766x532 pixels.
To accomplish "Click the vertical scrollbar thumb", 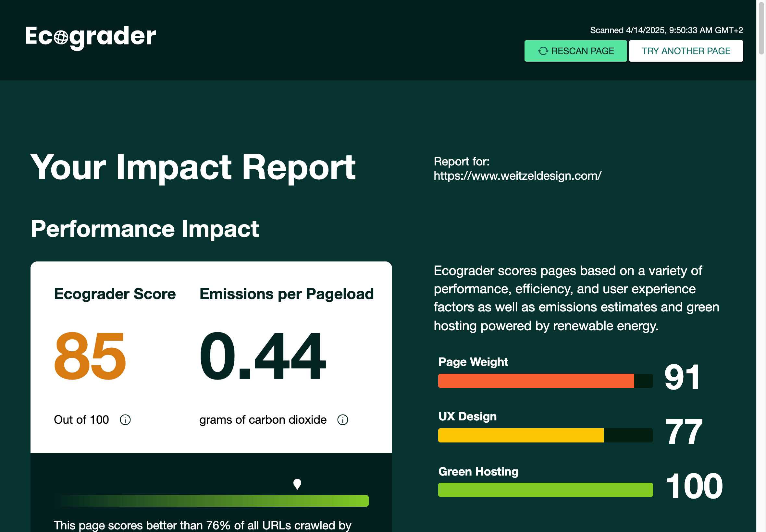I will pyautogui.click(x=761, y=28).
